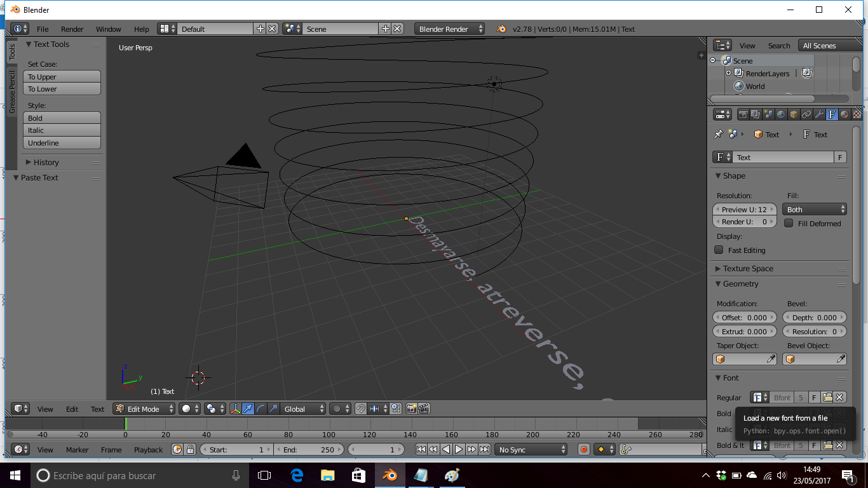Apply Bold style button
Screen dimensions: 868x488
(62, 118)
